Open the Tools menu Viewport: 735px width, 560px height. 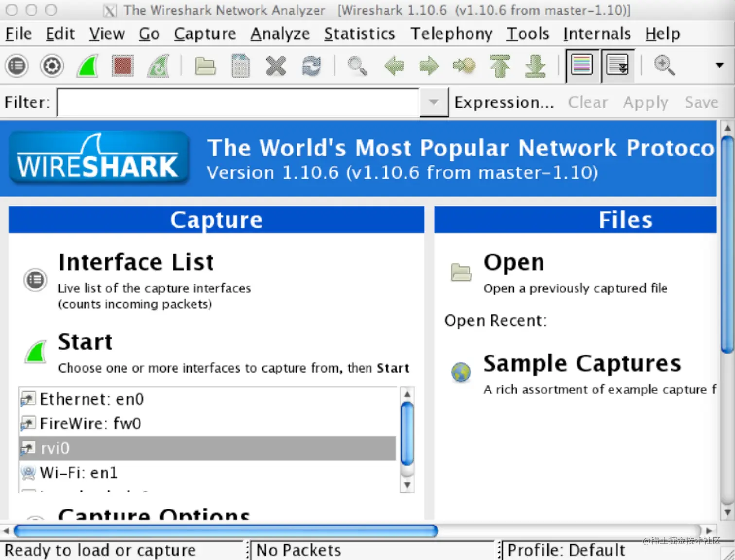[527, 34]
